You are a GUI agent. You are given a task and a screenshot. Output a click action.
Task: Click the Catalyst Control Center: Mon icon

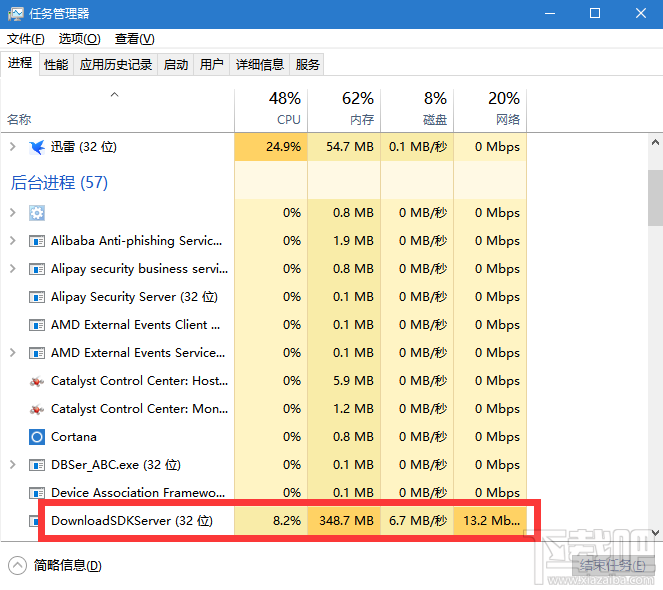[x=37, y=409]
